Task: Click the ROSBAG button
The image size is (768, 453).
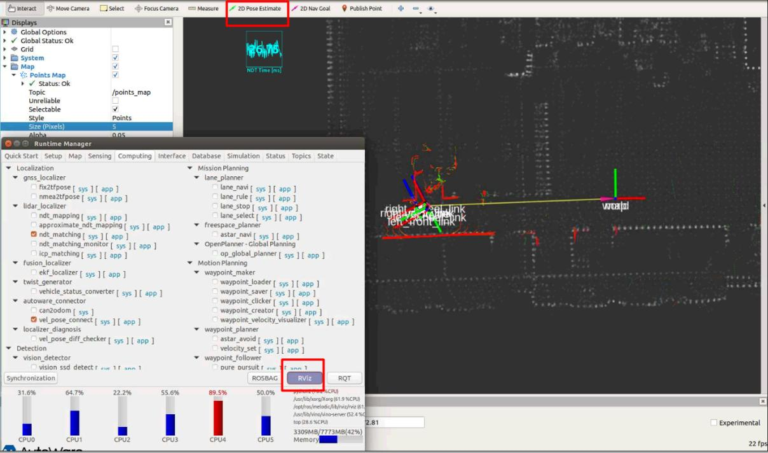Action: (x=263, y=378)
